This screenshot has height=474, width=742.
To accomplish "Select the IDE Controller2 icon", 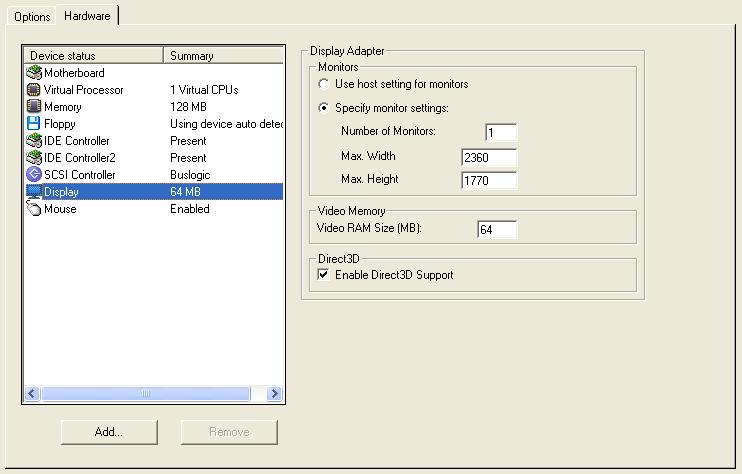I will click(34, 158).
